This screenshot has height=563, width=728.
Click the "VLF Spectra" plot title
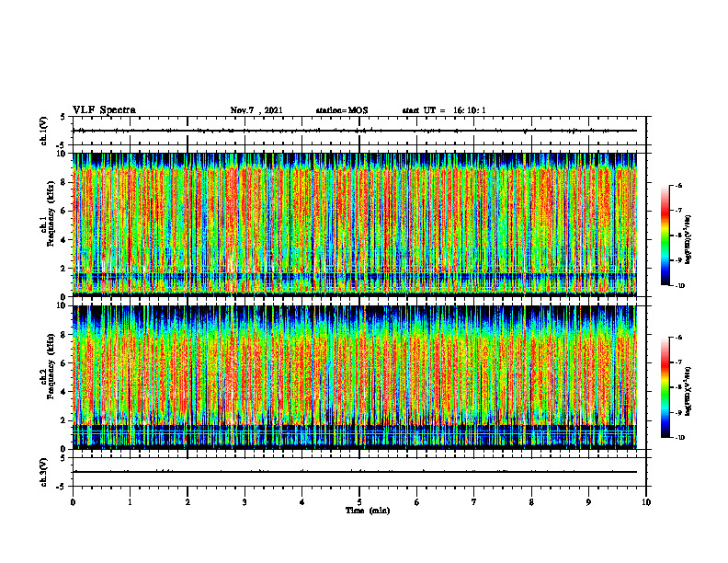coord(104,110)
